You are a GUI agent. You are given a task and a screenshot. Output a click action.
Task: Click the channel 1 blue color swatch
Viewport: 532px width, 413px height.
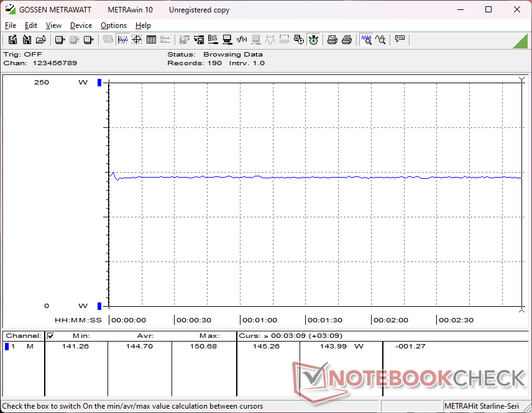pos(7,347)
